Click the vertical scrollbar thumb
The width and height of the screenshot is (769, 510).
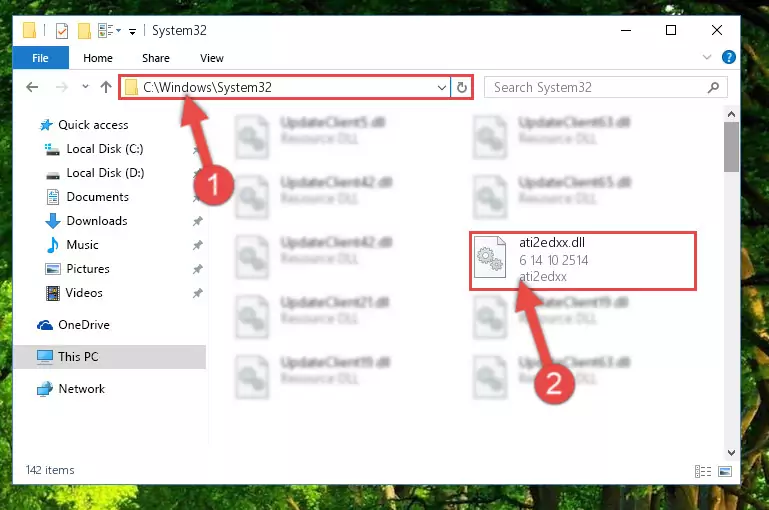pos(731,147)
